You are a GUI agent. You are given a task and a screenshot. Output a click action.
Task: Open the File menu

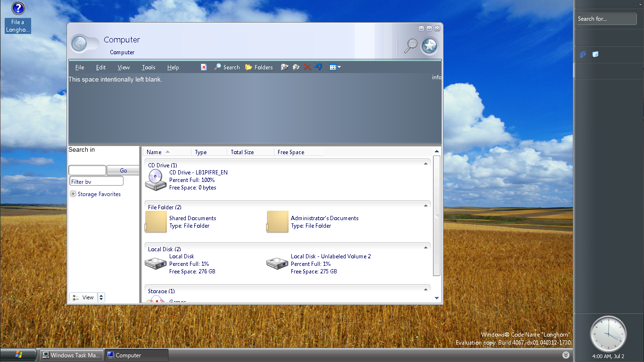[x=80, y=67]
